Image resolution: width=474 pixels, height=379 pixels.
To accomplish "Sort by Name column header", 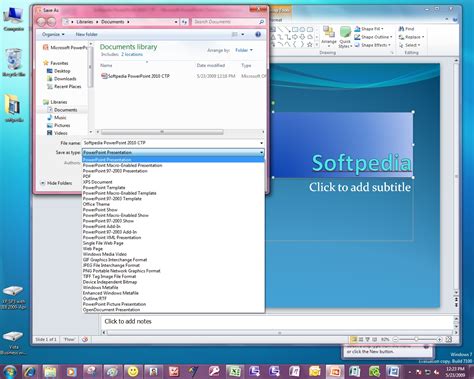I will tap(106, 65).
